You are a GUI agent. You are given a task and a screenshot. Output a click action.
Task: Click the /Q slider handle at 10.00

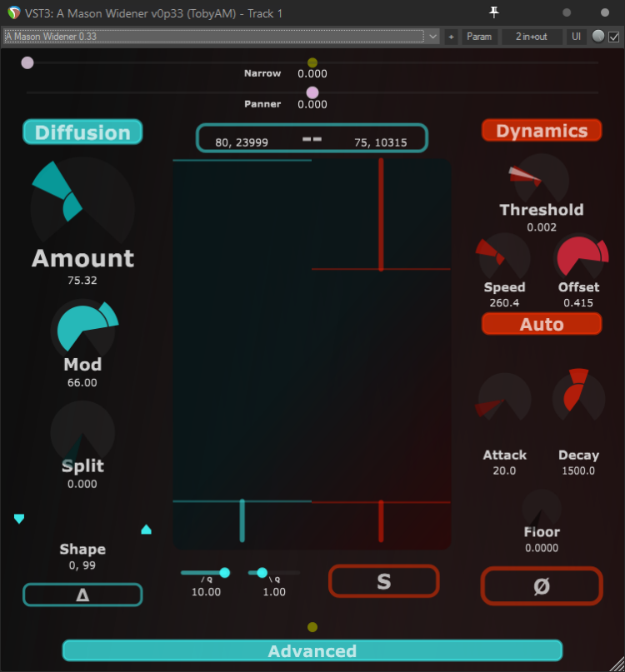pyautogui.click(x=224, y=573)
